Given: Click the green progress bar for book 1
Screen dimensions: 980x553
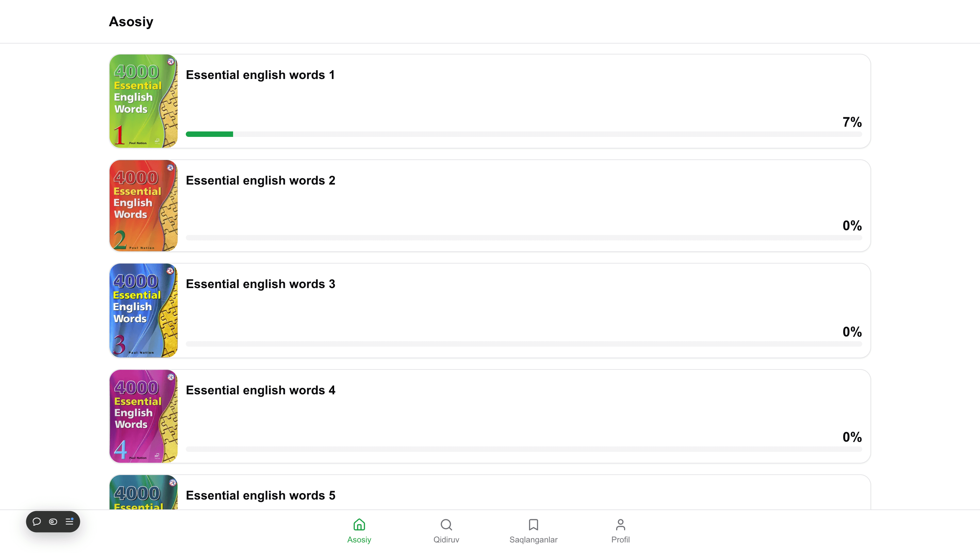Looking at the screenshot, I should [209, 134].
